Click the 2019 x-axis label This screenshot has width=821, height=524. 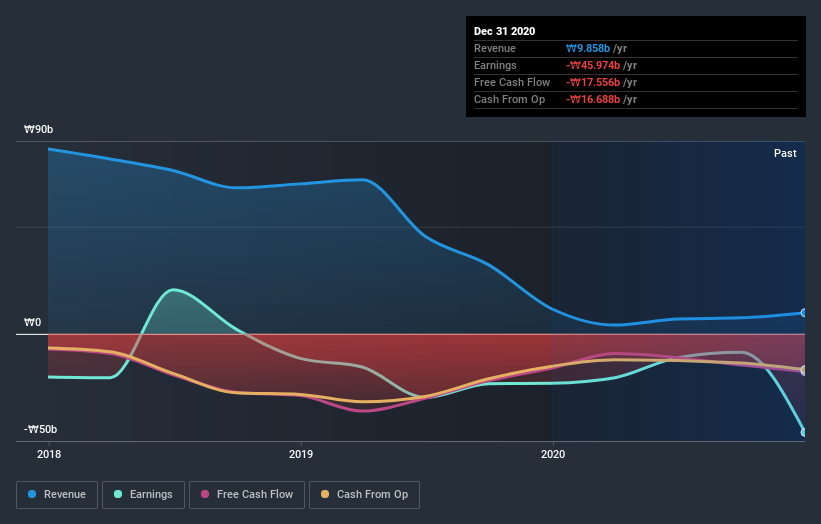301,454
